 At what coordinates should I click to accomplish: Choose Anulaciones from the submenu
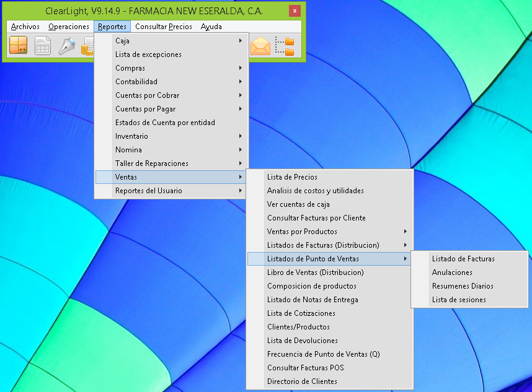point(452,272)
